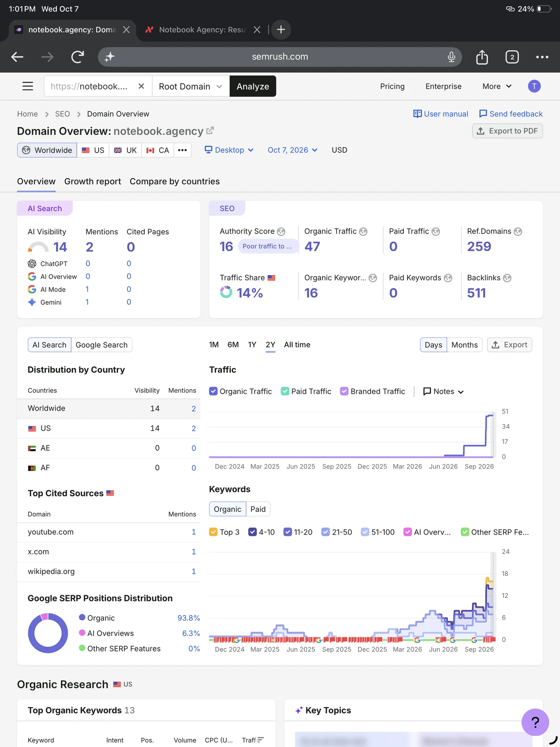The width and height of the screenshot is (560, 747).
Task: Toggle the 4-10 keyword positions checkbox
Action: point(252,532)
